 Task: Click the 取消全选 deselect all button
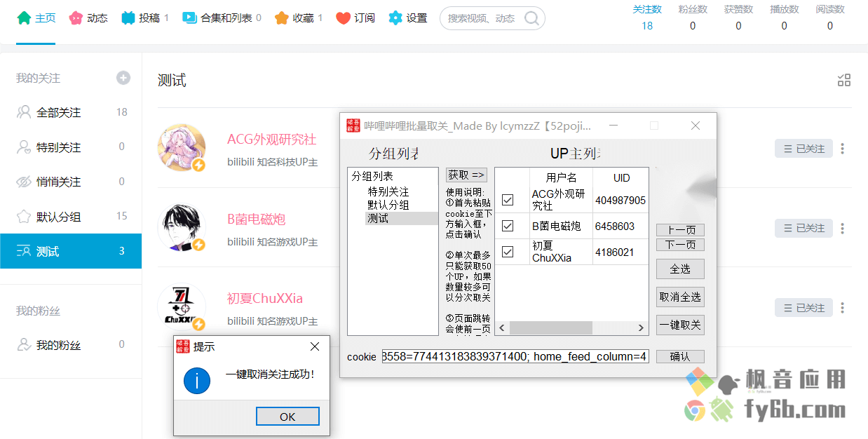click(680, 297)
